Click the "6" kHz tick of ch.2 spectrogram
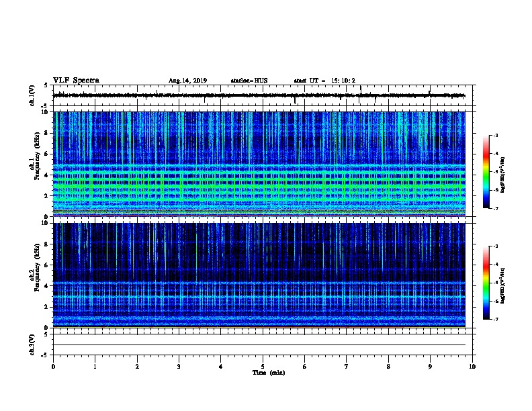Screen dimensions: 532x411 [46, 265]
